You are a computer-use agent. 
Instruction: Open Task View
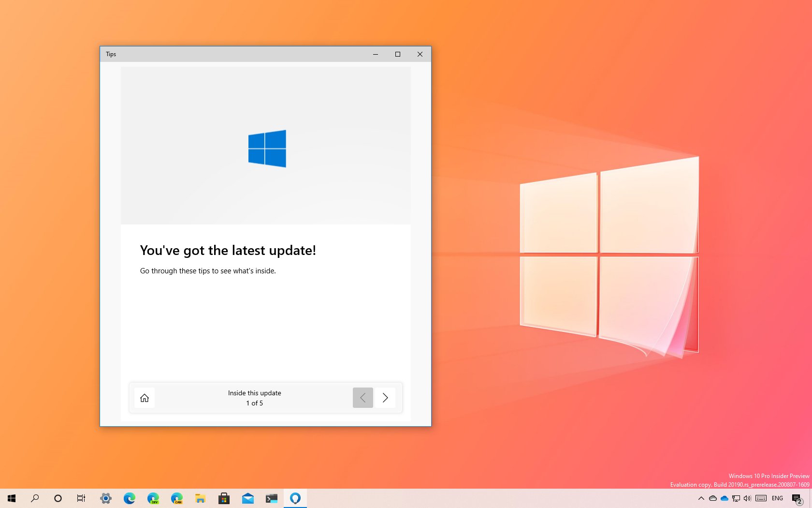81,498
